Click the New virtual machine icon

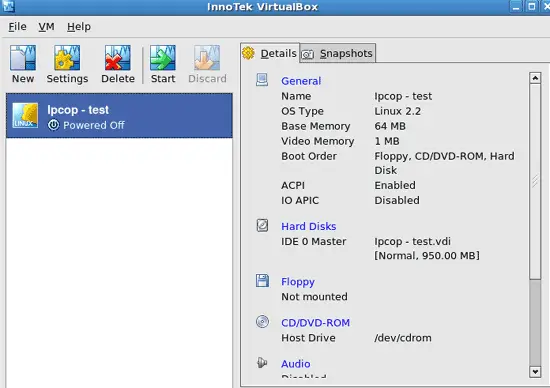pos(23,58)
